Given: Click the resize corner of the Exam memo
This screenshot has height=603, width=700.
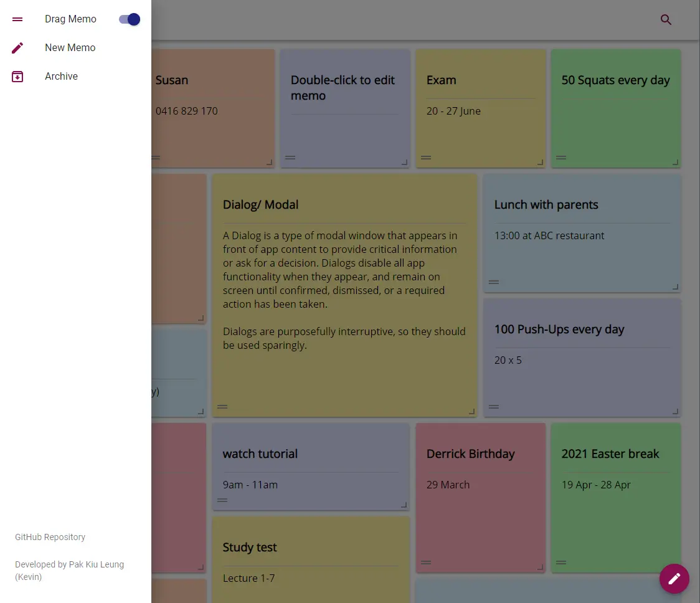Looking at the screenshot, I should tap(539, 162).
